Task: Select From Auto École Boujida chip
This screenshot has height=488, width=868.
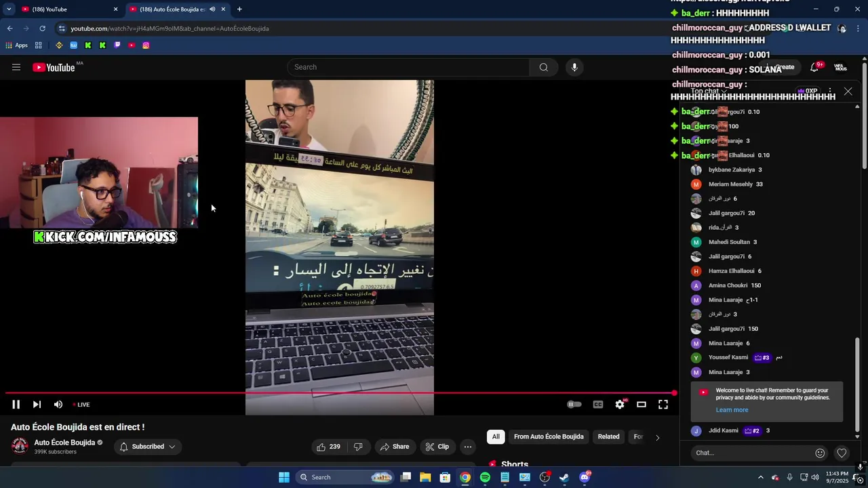Action: [x=549, y=436]
